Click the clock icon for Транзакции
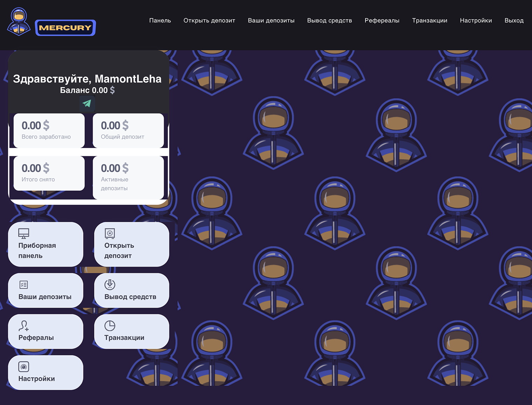The width and height of the screenshot is (532, 405). pyautogui.click(x=110, y=326)
